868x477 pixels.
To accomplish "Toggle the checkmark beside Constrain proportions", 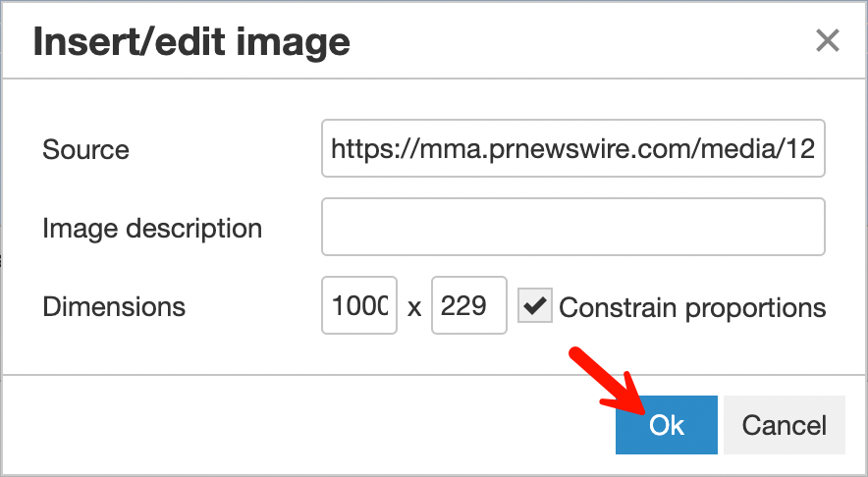I will click(535, 306).
